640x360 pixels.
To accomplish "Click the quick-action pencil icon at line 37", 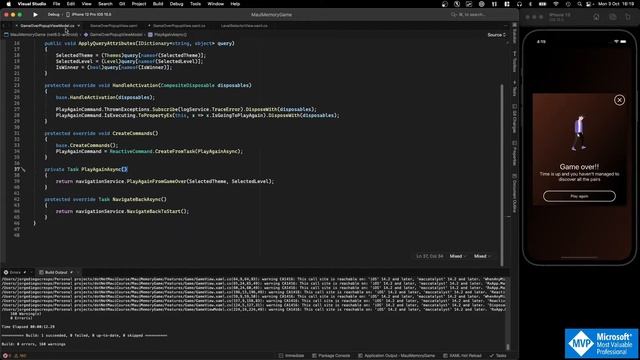I will pyautogui.click(x=23, y=169).
